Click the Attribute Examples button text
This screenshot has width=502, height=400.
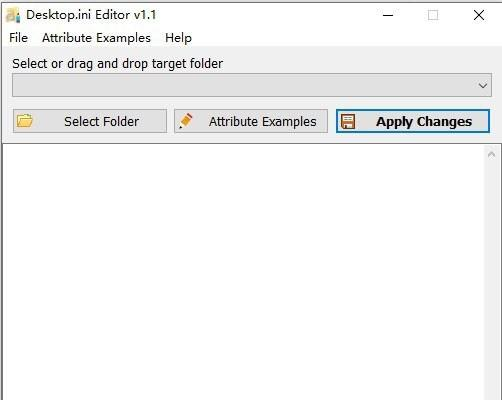263,121
